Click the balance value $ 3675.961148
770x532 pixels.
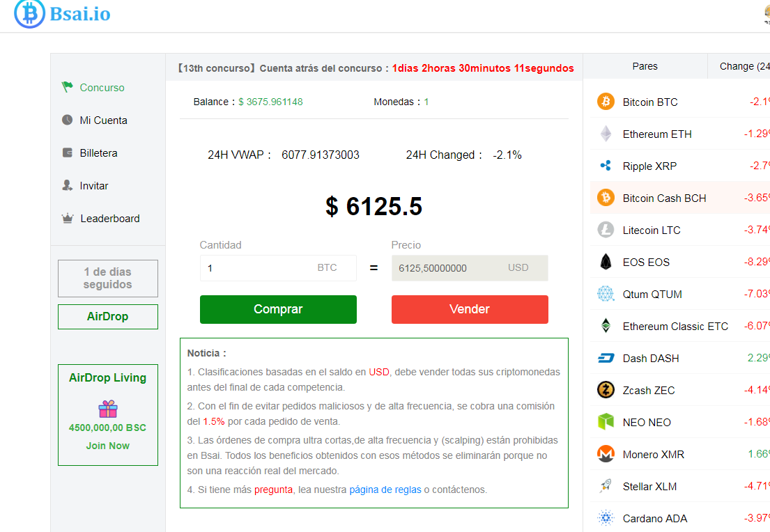[270, 102]
